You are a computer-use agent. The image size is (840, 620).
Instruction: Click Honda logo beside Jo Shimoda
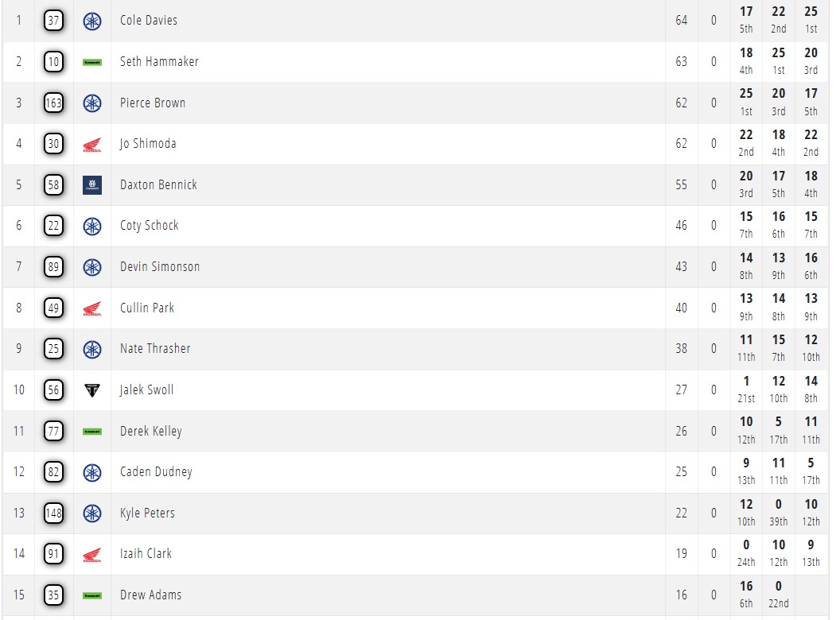pyautogui.click(x=92, y=145)
